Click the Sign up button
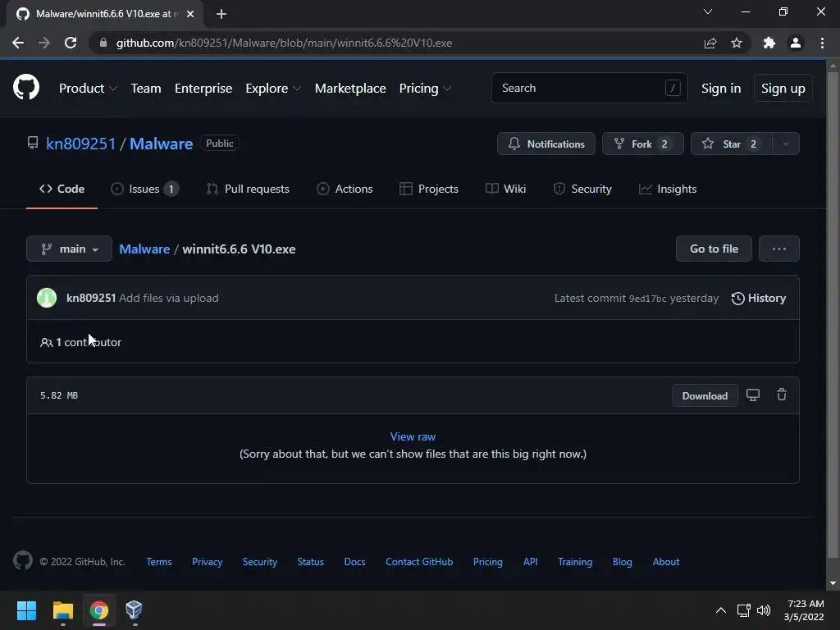This screenshot has height=630, width=840. coord(783,88)
